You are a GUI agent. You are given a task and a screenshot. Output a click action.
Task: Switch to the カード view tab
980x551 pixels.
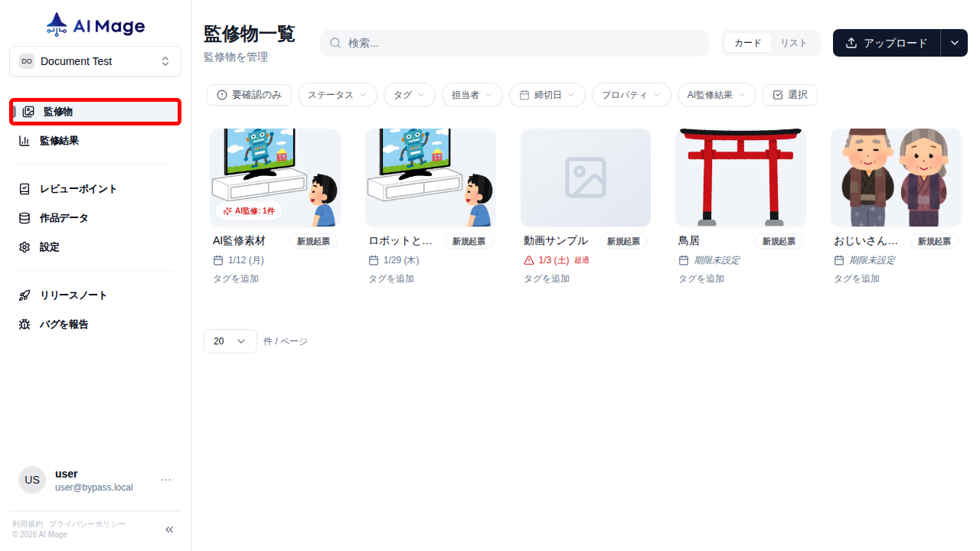click(x=746, y=43)
